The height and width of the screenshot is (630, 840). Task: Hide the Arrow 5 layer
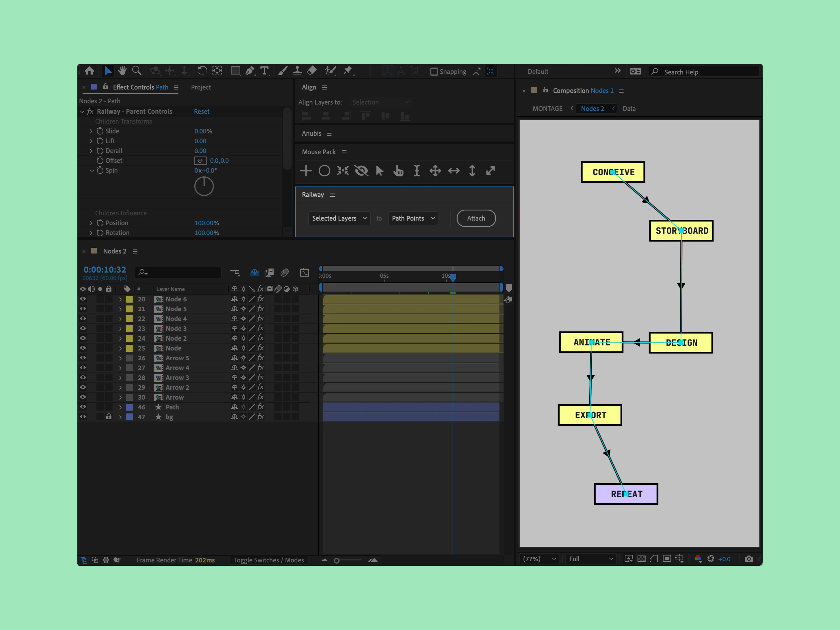[83, 358]
